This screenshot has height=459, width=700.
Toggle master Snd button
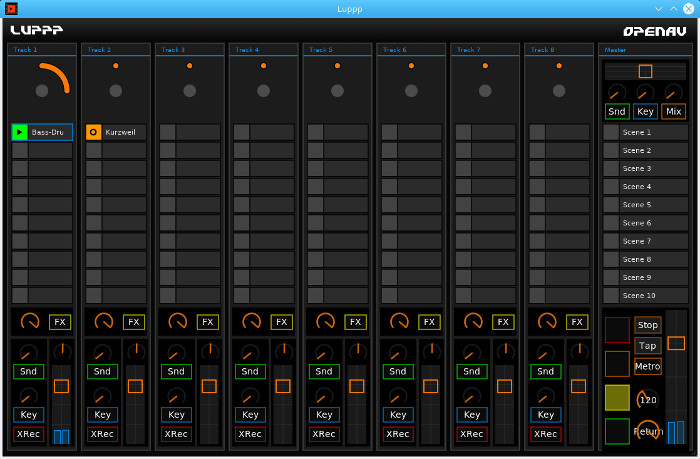tap(617, 112)
